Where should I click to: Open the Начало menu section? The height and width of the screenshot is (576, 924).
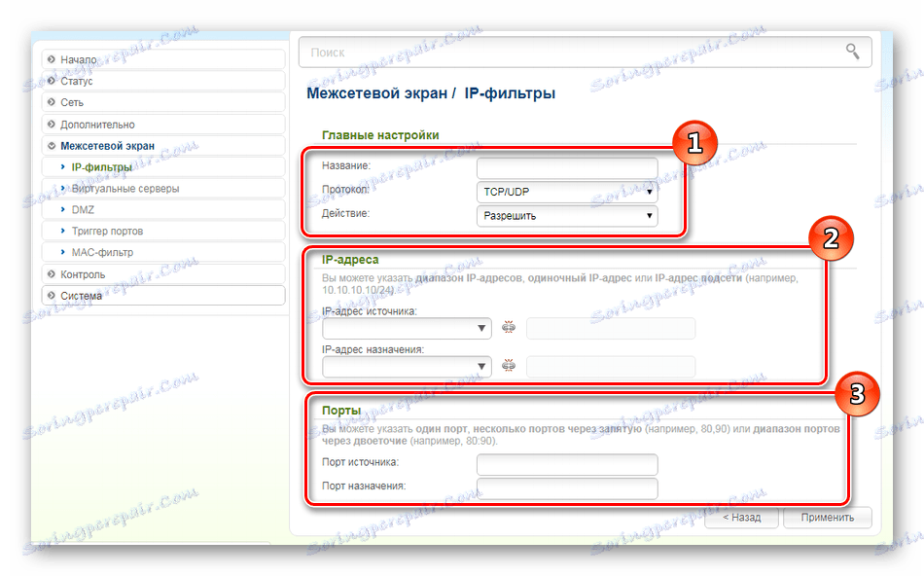point(163,59)
